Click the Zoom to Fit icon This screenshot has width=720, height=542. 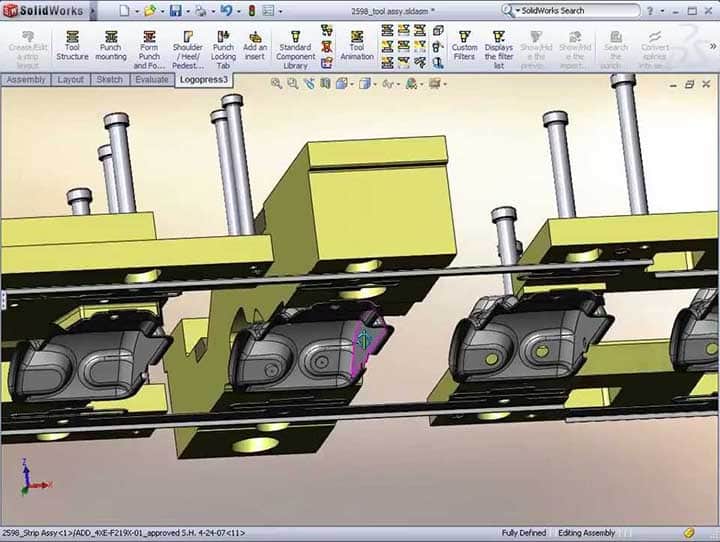pos(277,84)
